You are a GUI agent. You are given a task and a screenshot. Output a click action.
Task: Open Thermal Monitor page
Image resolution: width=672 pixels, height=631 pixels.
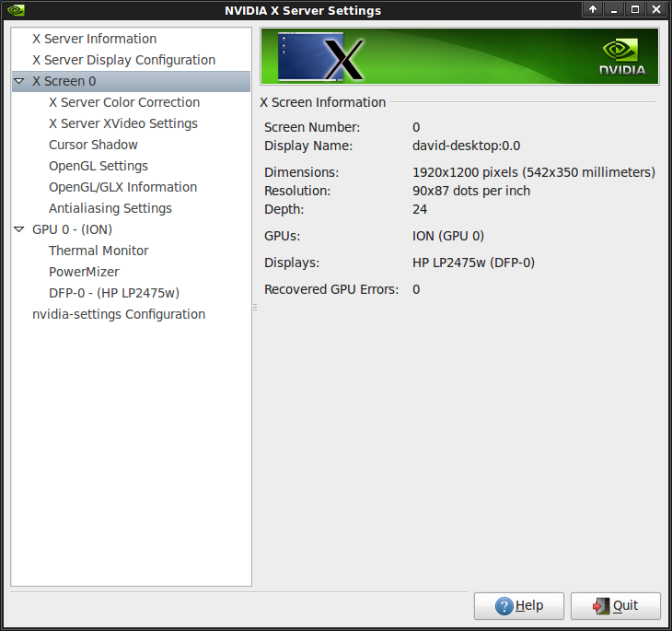coord(98,251)
